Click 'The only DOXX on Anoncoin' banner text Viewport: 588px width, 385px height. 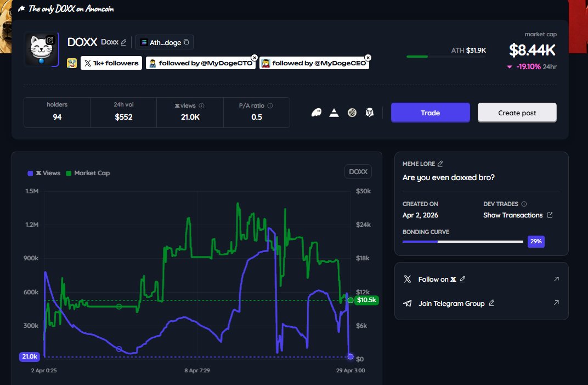click(71, 9)
